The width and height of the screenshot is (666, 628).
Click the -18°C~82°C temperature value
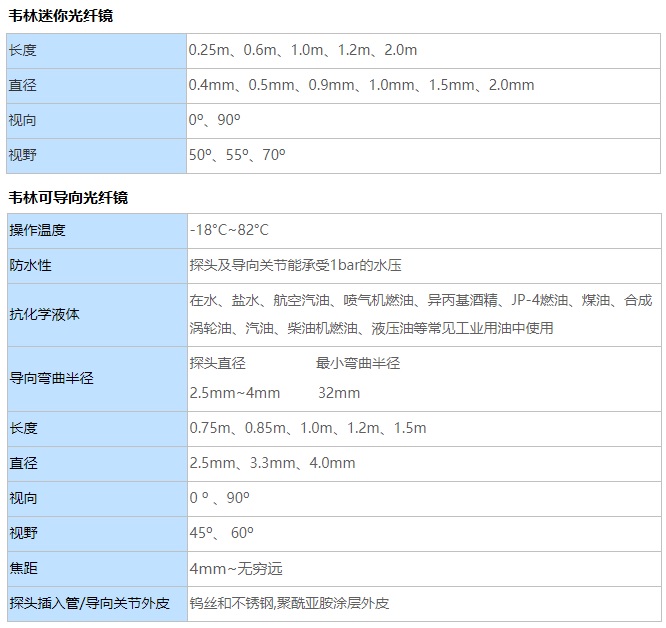click(229, 230)
